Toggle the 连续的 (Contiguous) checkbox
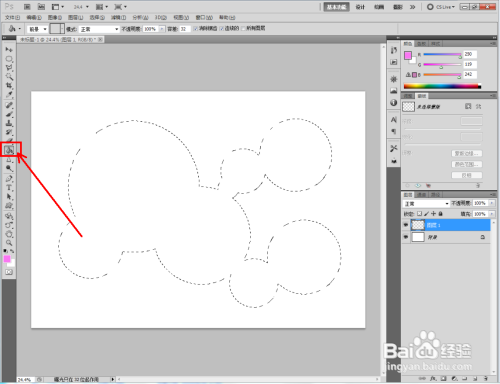 (x=222, y=29)
